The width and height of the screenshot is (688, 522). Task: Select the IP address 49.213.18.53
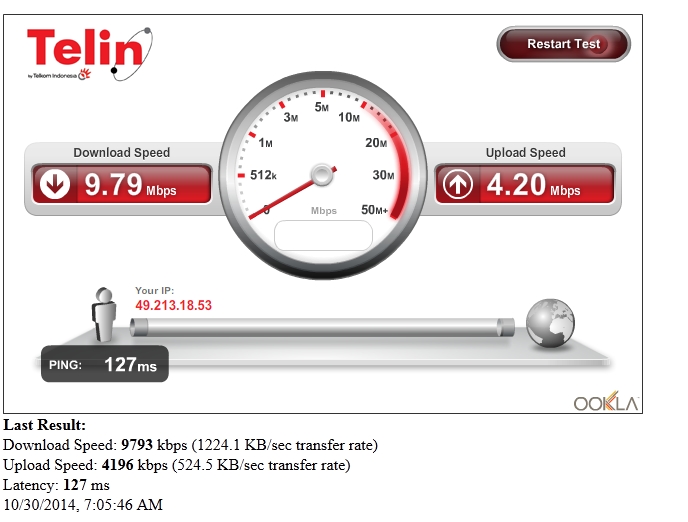tap(173, 305)
